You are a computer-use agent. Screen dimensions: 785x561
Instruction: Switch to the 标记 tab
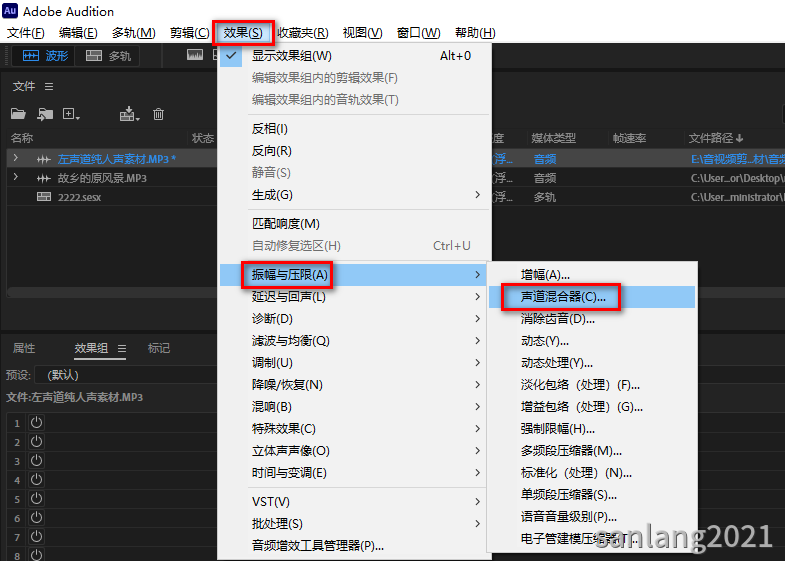tap(159, 349)
